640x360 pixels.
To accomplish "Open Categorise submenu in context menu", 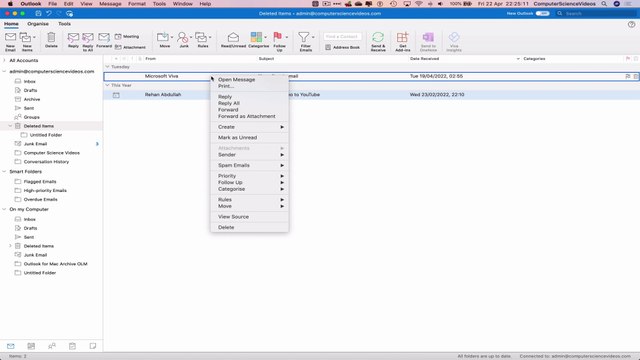I will [249, 189].
